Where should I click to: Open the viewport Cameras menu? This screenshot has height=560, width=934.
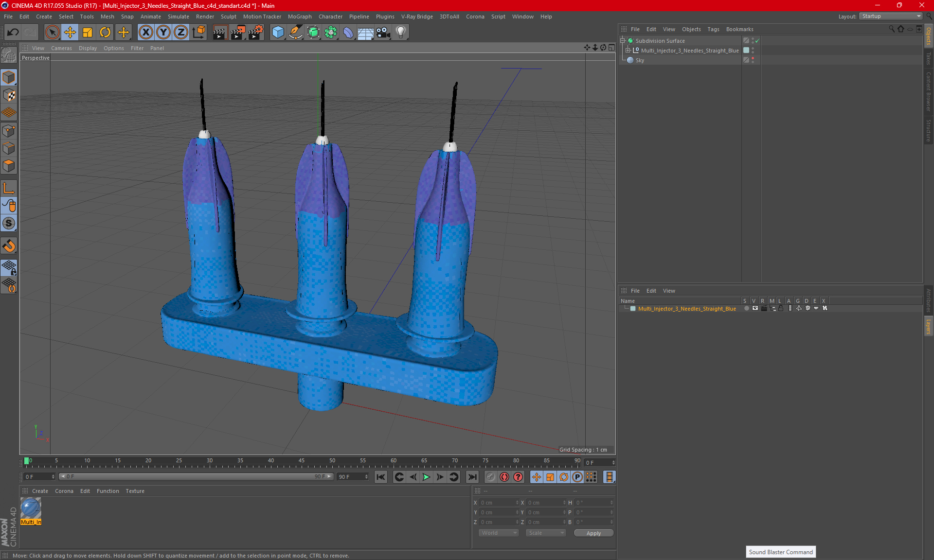[x=61, y=48]
